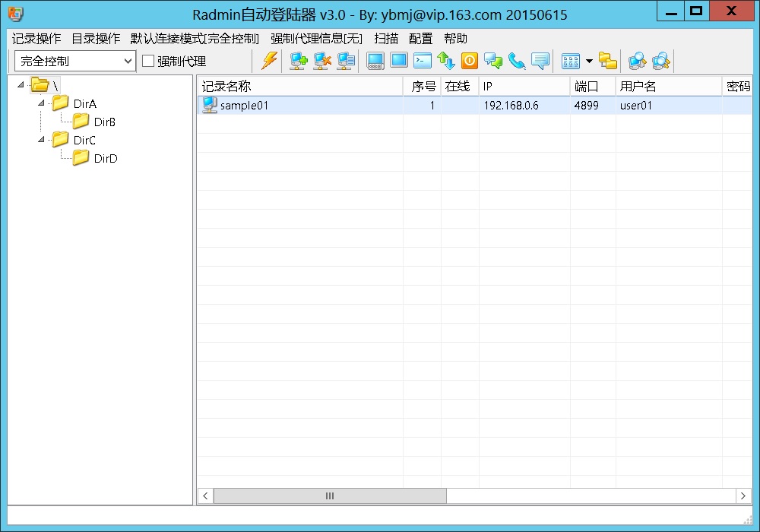Toggle the 强制代理 checkbox
The width and height of the screenshot is (760, 532).
(148, 61)
